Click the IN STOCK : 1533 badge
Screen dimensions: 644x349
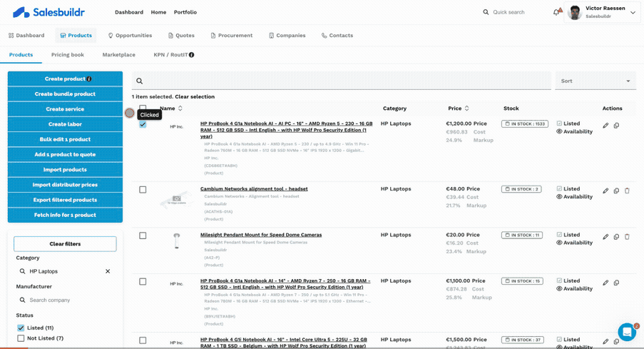tap(524, 123)
